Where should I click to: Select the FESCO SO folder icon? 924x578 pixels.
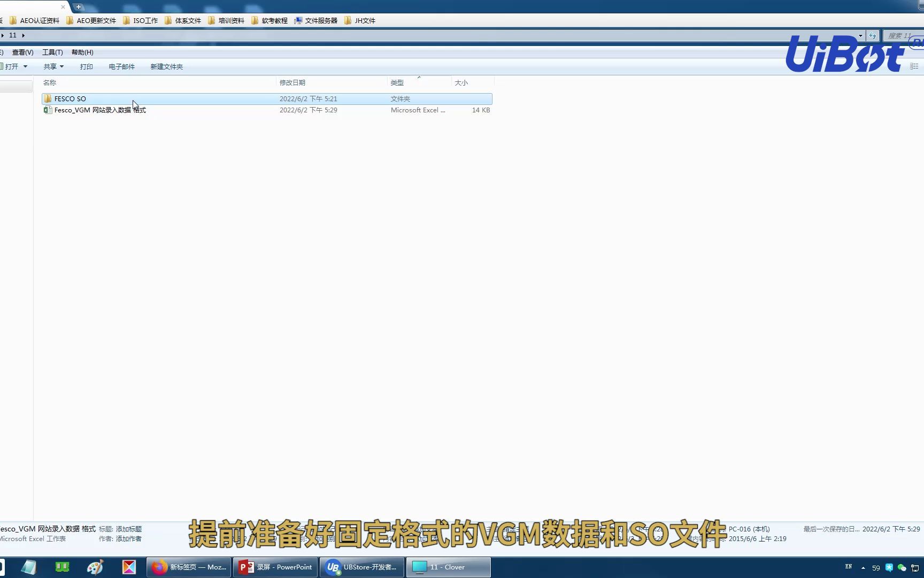pos(48,98)
